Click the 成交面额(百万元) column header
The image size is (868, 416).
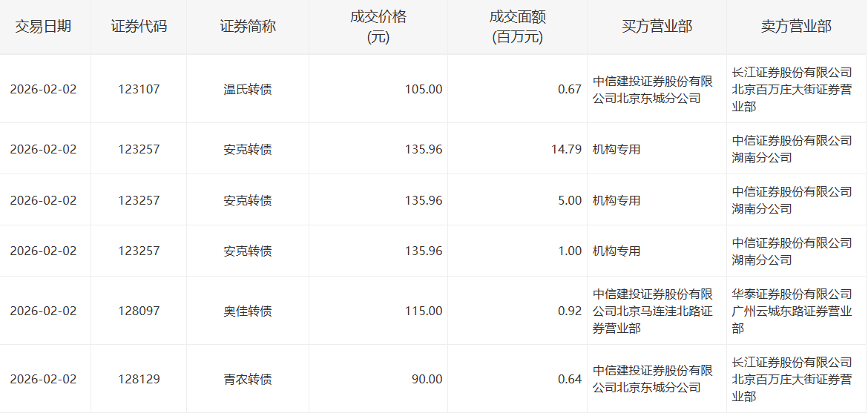point(517,27)
